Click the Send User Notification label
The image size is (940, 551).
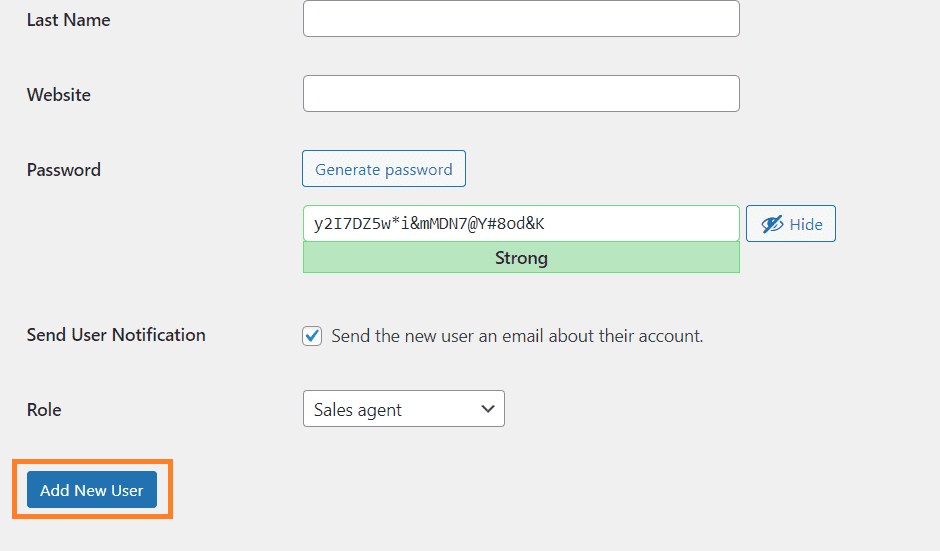(x=116, y=335)
